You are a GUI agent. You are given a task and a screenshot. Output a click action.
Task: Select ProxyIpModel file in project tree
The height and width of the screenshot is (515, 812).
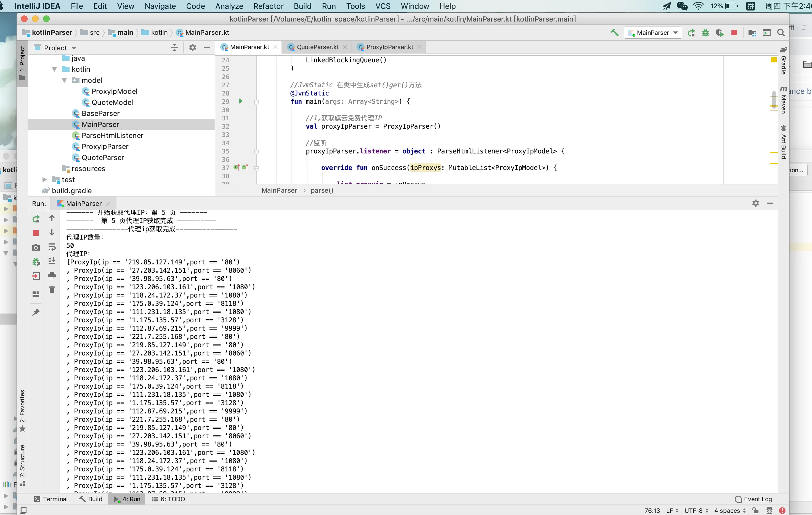(114, 91)
